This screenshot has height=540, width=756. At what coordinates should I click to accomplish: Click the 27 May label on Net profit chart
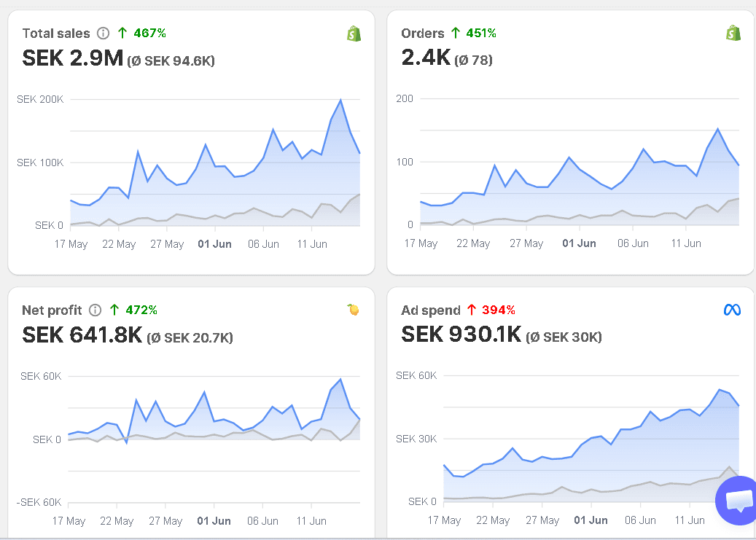pos(165,521)
